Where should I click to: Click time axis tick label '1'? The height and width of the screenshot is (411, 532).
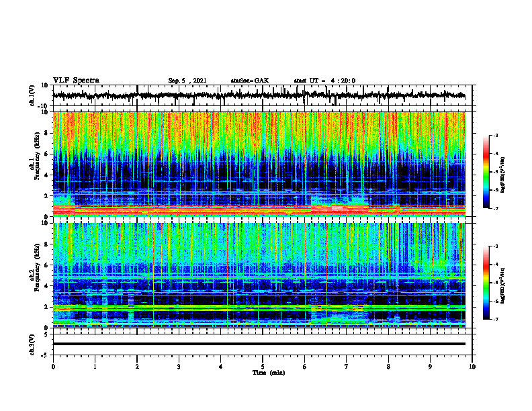[x=95, y=367]
